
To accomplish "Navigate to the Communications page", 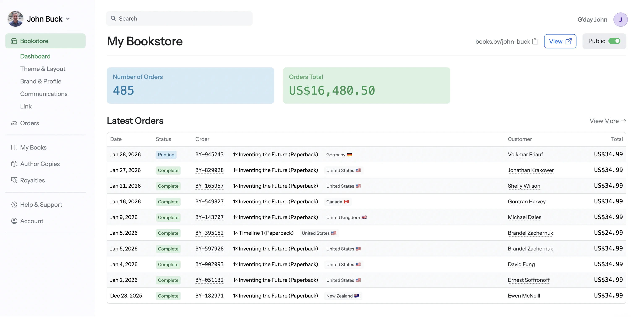I will (44, 94).
